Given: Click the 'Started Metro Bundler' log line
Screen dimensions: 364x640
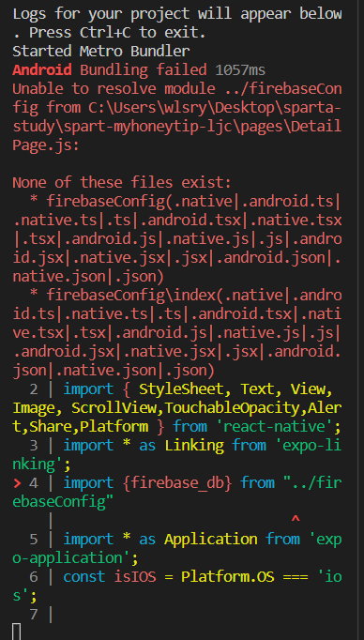Looking at the screenshot, I should 101,52.
